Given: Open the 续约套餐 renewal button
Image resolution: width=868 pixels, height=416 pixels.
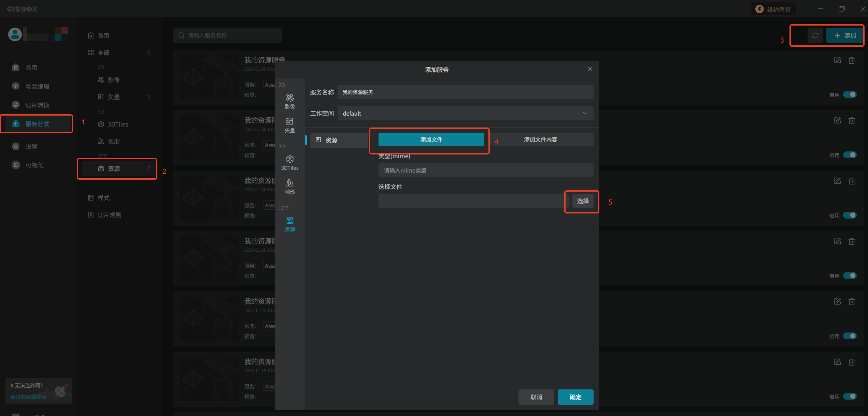Looking at the screenshot, I should coord(773,9).
